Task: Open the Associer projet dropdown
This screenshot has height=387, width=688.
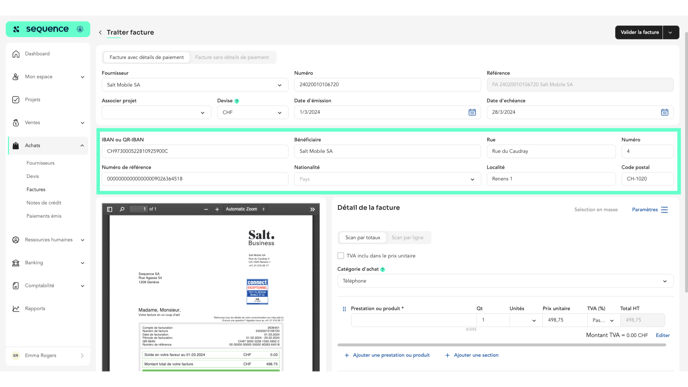Action: click(x=156, y=112)
